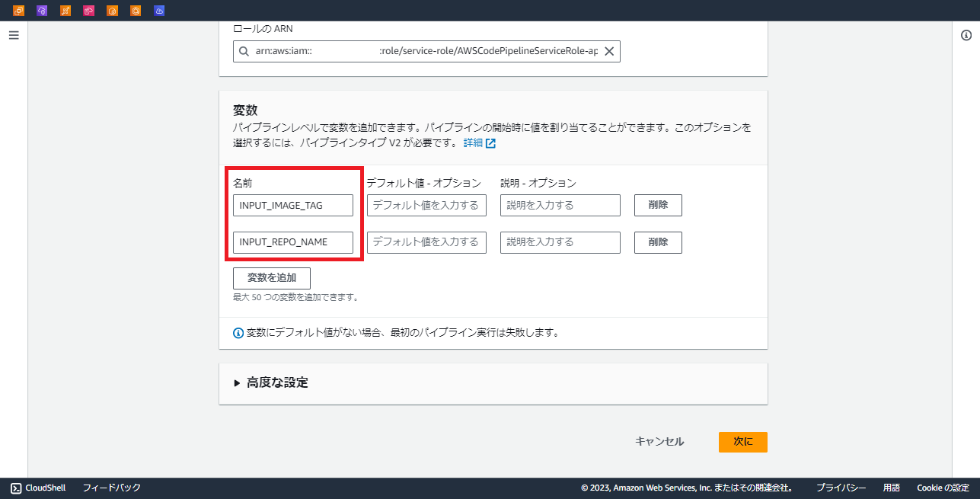Open the purple cloud service shortcut
980x499 pixels.
[x=43, y=11]
